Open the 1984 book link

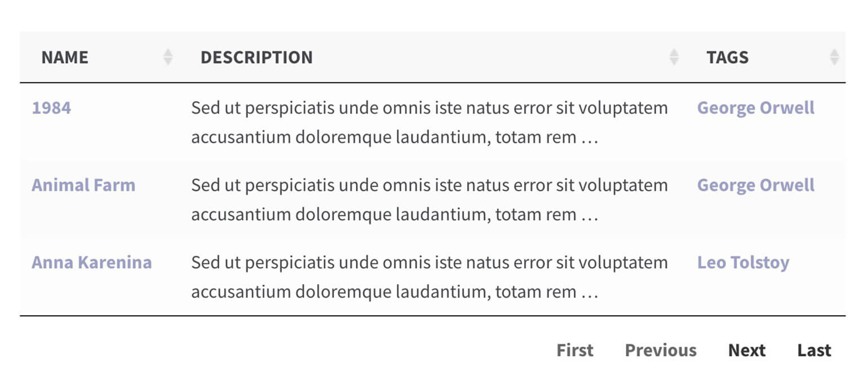point(51,108)
